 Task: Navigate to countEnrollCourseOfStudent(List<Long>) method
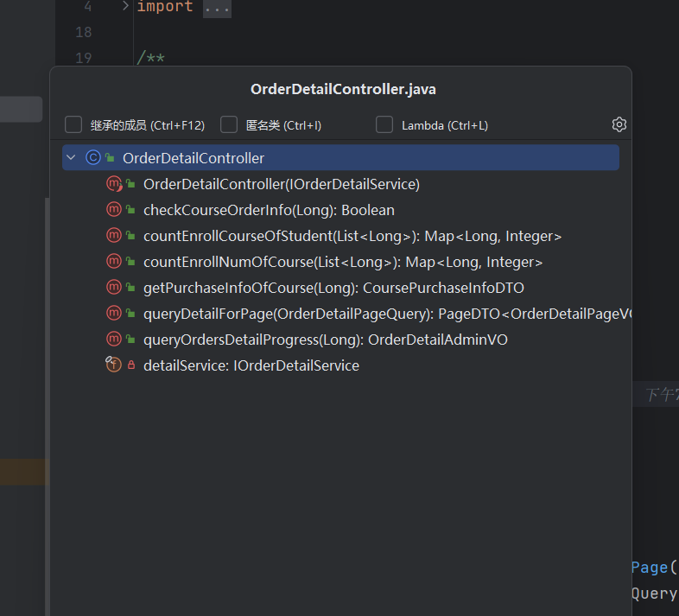(x=352, y=236)
